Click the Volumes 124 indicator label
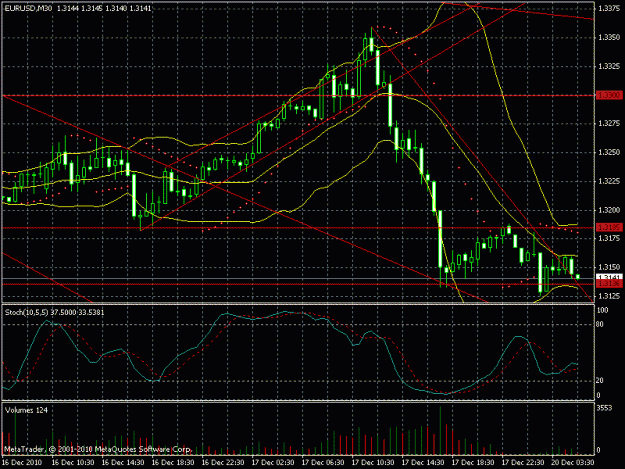 pyautogui.click(x=26, y=410)
